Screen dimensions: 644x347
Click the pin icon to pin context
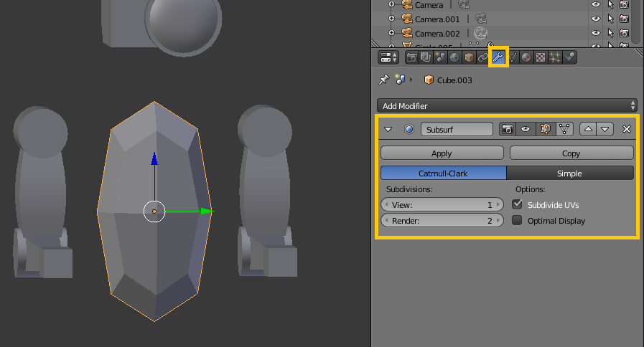click(383, 80)
